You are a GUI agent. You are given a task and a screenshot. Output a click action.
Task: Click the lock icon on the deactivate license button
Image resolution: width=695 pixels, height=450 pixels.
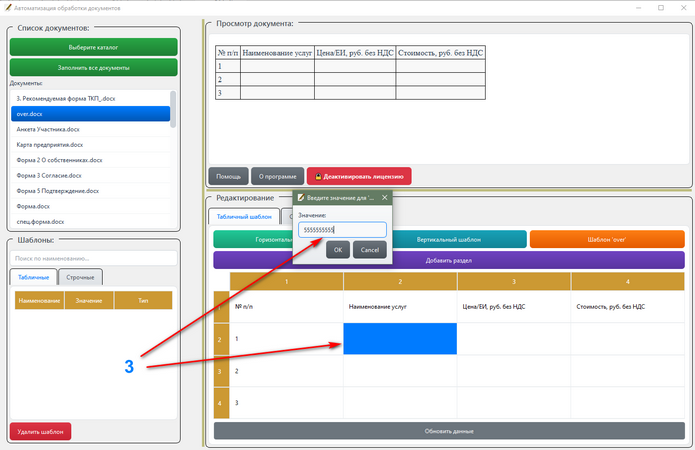click(318, 176)
